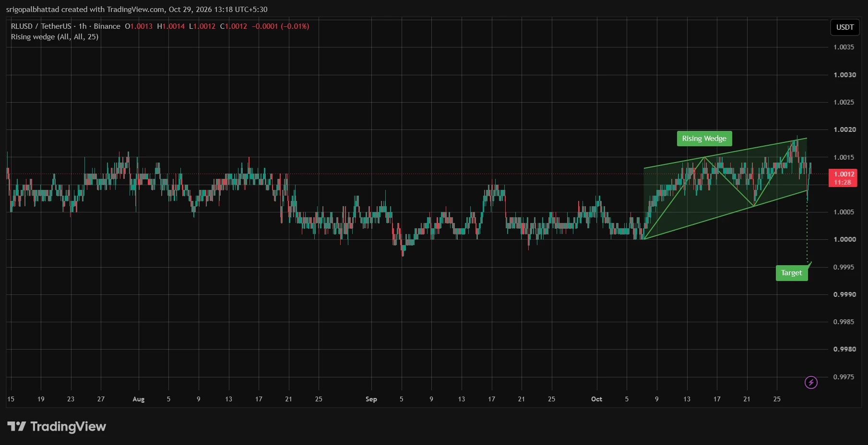Image resolution: width=868 pixels, height=445 pixels.
Task: Click the Sep date on time axis
Action: point(371,399)
